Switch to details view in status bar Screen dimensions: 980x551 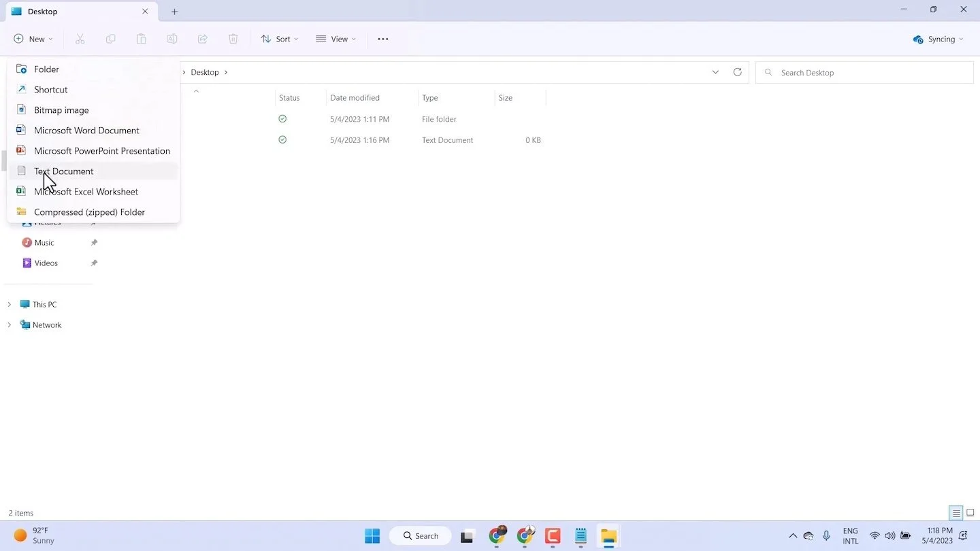[956, 513]
